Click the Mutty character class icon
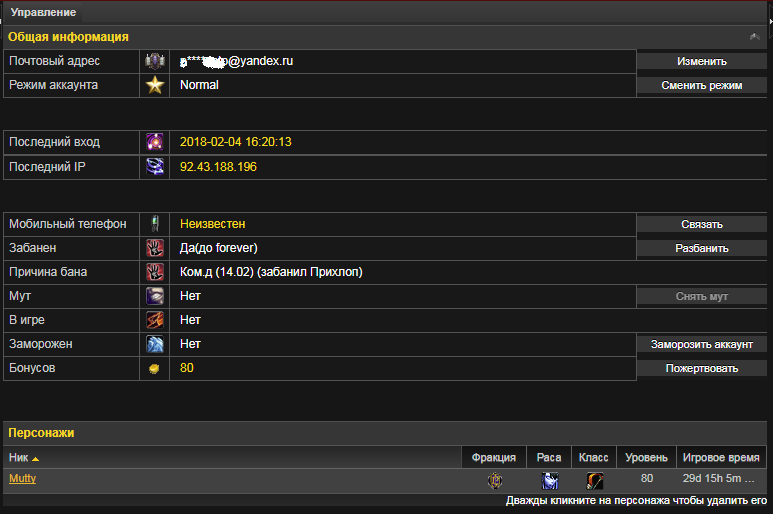 point(595,480)
